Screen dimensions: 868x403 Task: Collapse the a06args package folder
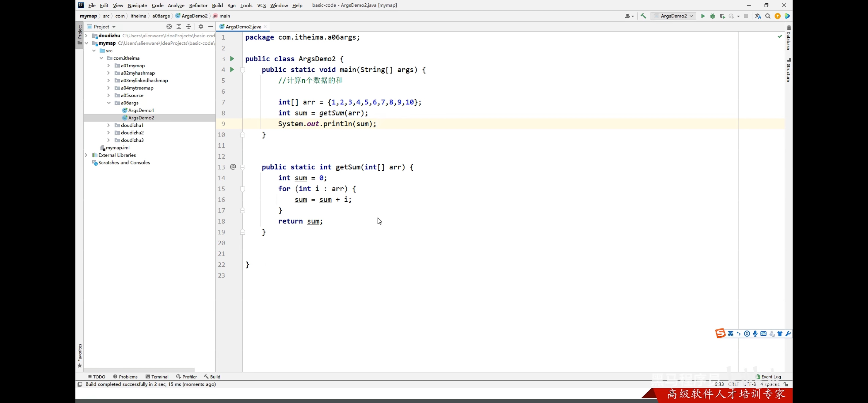108,103
